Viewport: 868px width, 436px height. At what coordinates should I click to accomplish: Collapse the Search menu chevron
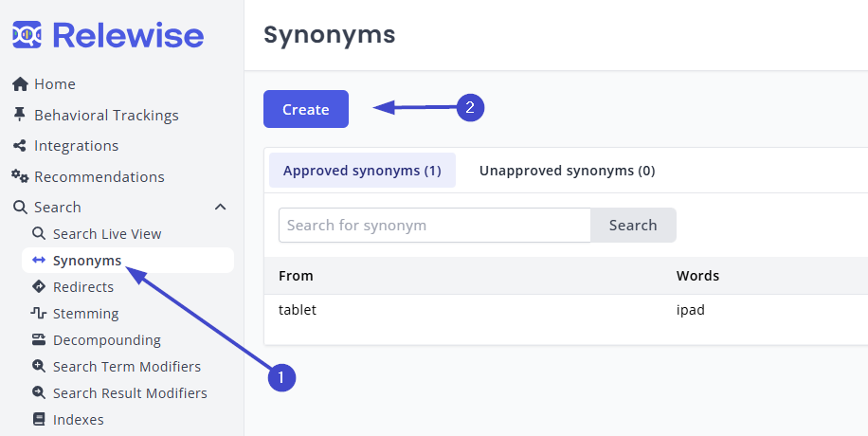(221, 208)
